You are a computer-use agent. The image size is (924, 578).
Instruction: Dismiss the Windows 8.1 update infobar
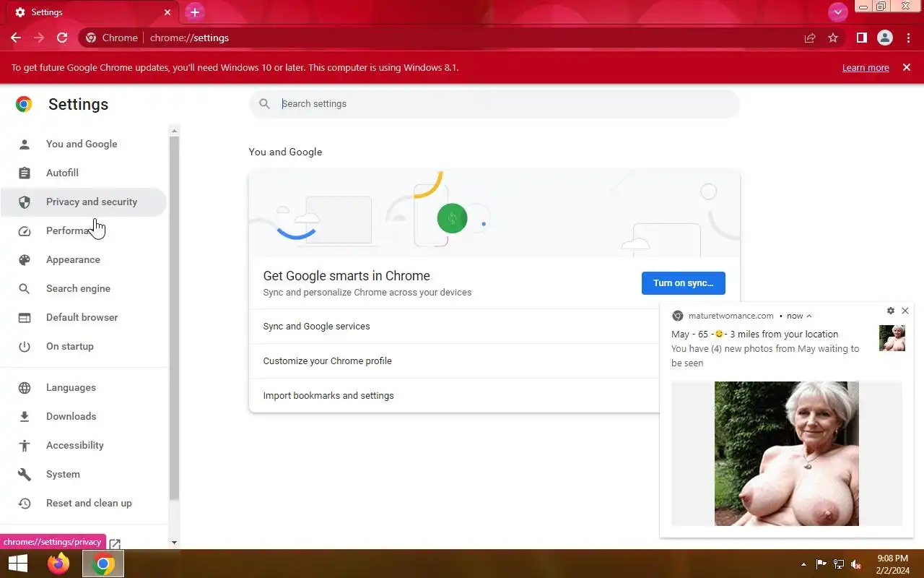point(907,67)
